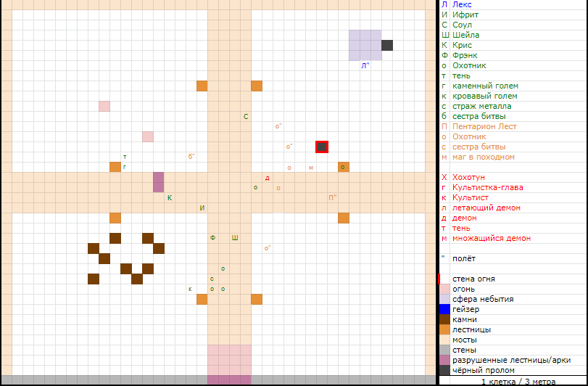Screen dimensions: 588x386
Task: Click the green 'С' token on the vertical bridge
Action: point(246,117)
